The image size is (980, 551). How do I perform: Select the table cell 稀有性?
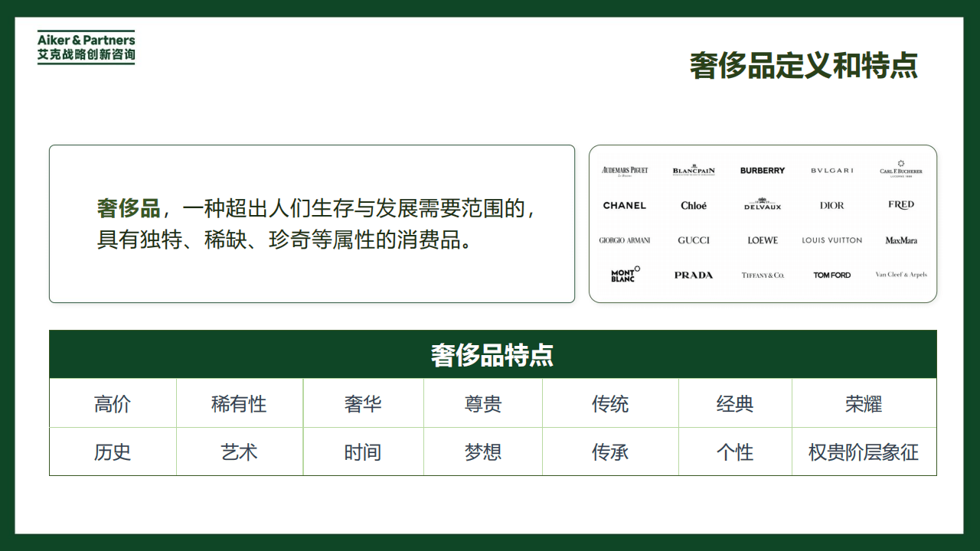point(239,404)
